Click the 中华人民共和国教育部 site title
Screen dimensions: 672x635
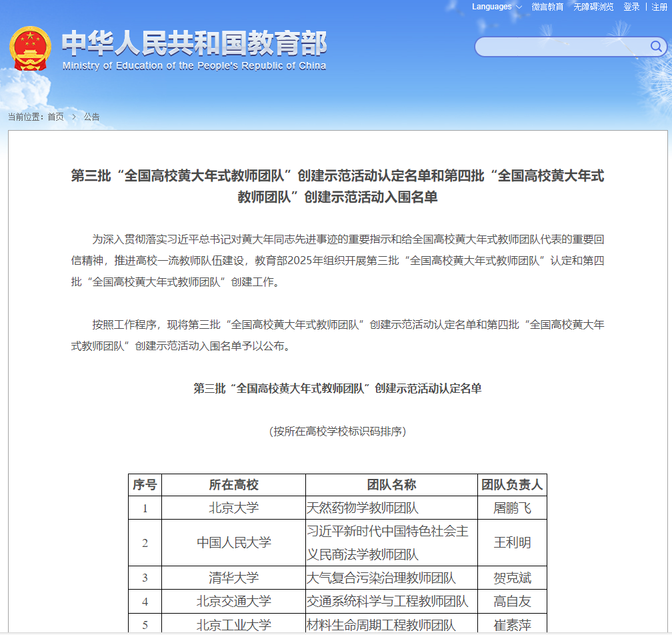(x=194, y=44)
